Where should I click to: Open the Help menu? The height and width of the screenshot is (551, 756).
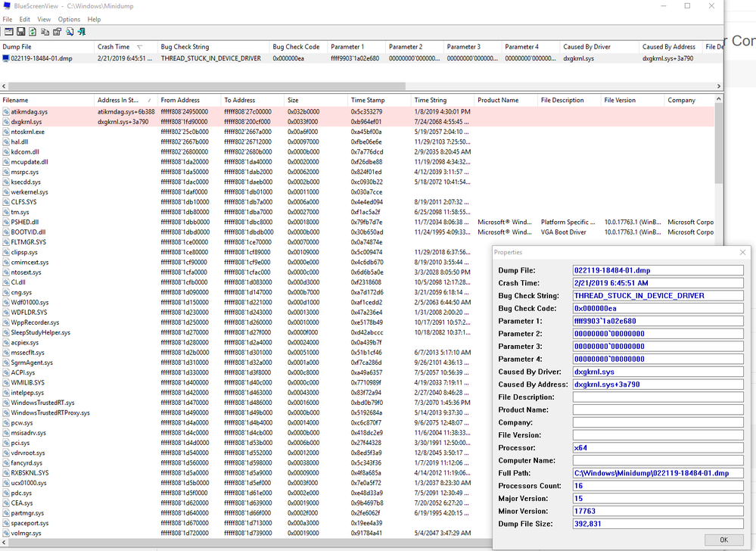94,19
